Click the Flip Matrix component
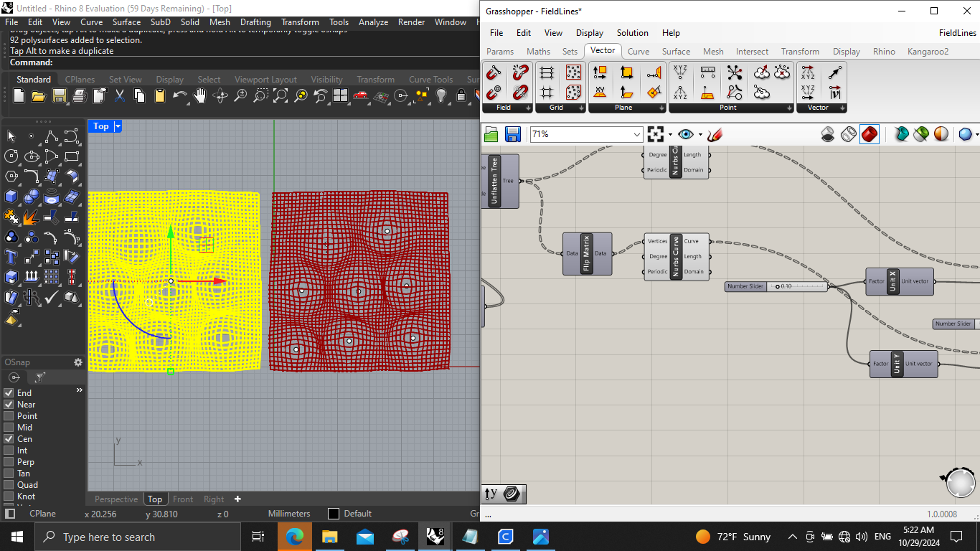The width and height of the screenshot is (980, 551). (x=587, y=254)
